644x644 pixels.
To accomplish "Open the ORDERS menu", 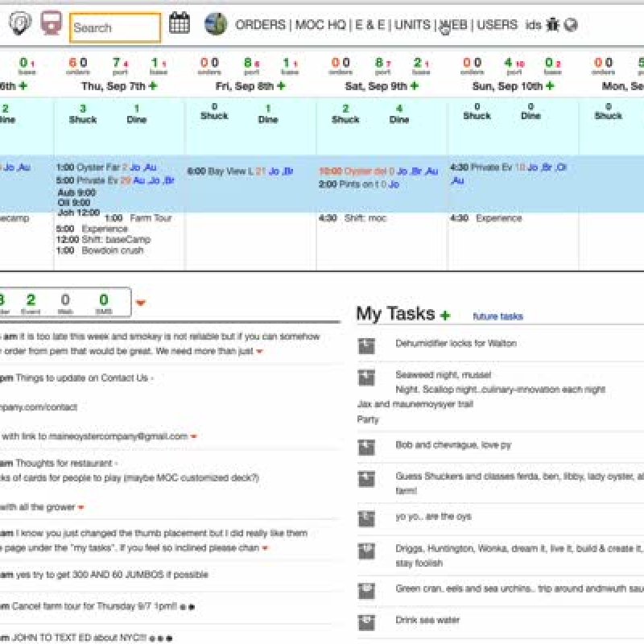I will click(x=260, y=25).
